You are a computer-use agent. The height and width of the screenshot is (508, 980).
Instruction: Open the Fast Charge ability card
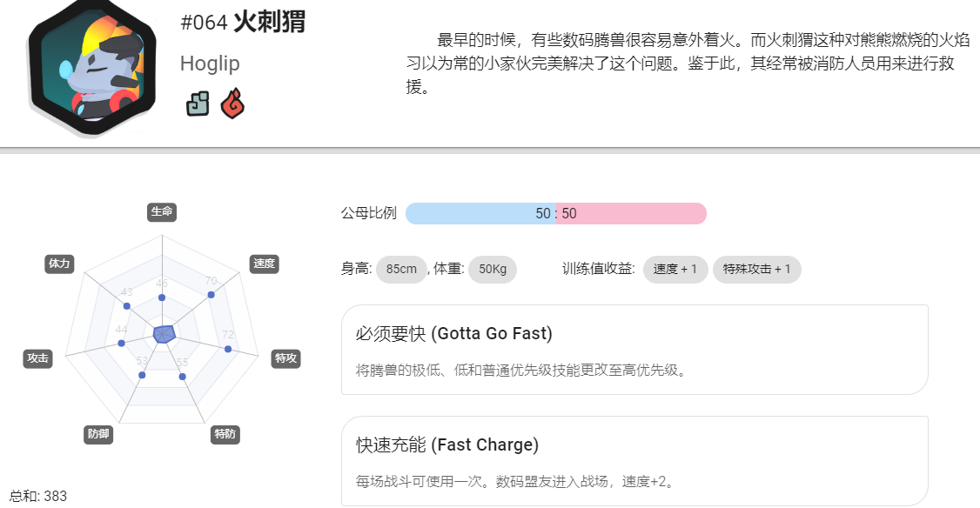click(634, 461)
